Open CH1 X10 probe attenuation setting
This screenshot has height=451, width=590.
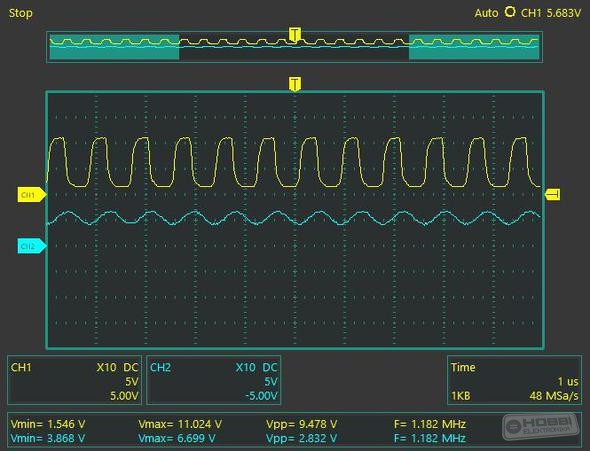tap(106, 367)
